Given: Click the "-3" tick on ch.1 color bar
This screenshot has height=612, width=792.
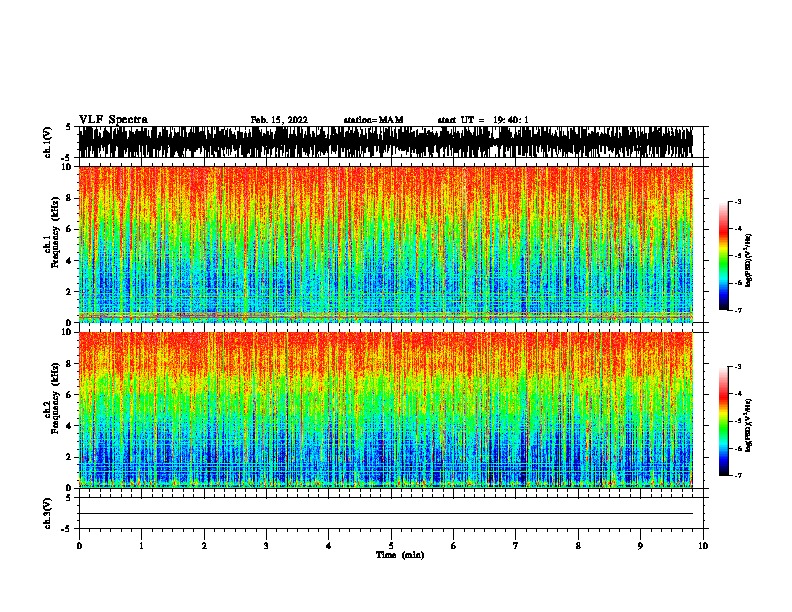Looking at the screenshot, I should (737, 201).
